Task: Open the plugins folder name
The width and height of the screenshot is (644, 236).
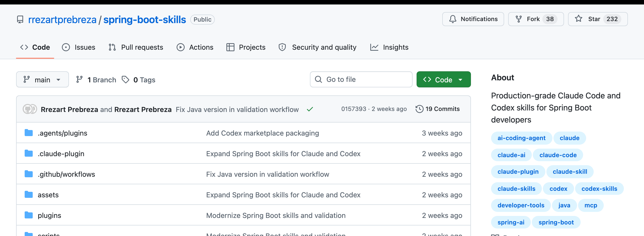Action: [x=50, y=215]
